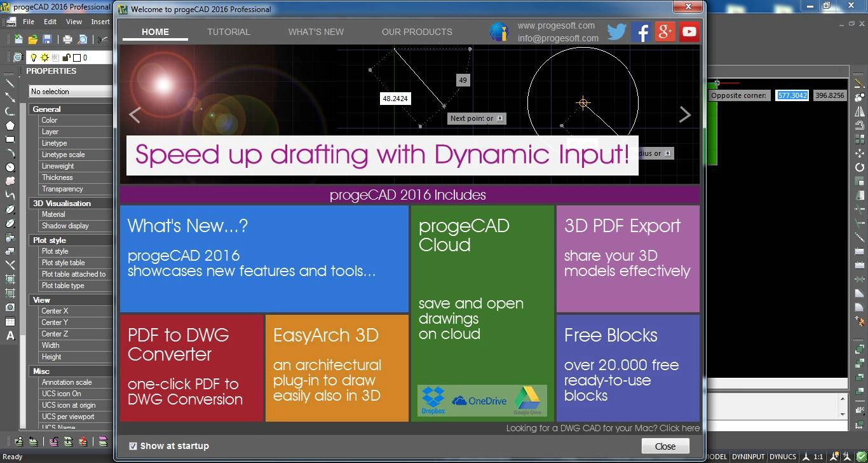The width and height of the screenshot is (868, 463).
Task: Click layer 0 color swatch
Action: pyautogui.click(x=77, y=57)
